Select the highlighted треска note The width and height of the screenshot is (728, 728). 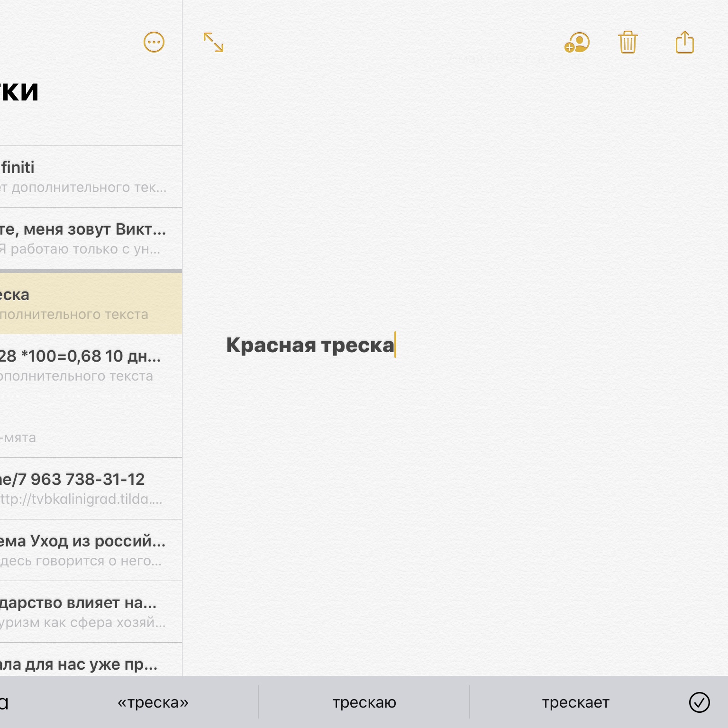[85, 304]
